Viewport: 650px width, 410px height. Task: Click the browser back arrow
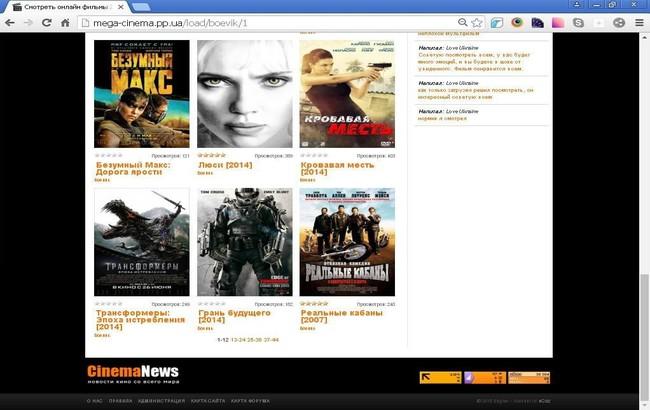tap(12, 22)
